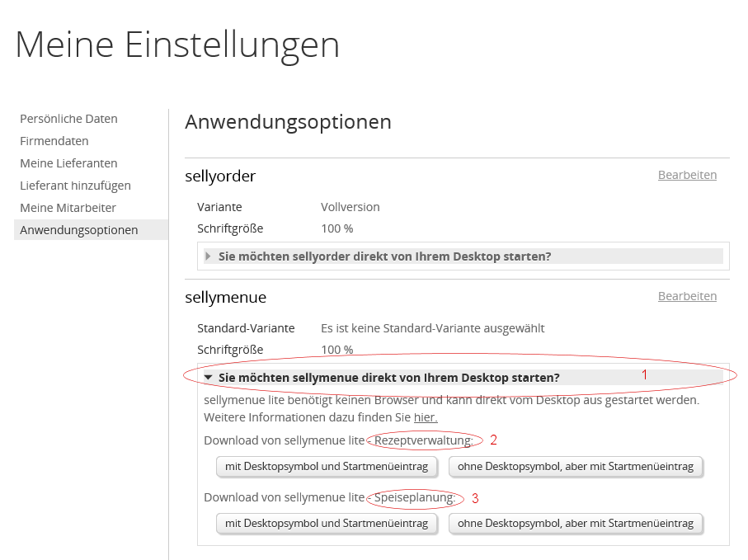
Task: Download Speiseplanung ohne Desktopsymbol button
Action: click(576, 523)
